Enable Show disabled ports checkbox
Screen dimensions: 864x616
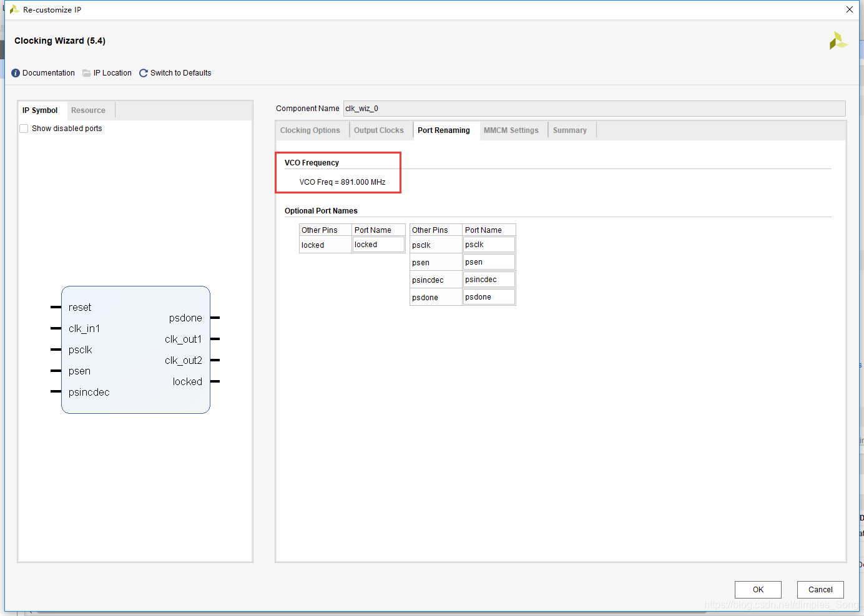pos(24,129)
